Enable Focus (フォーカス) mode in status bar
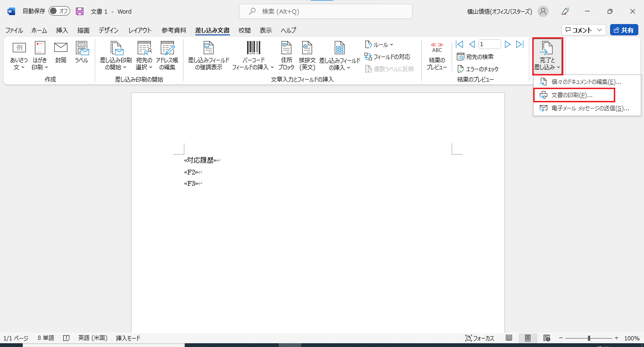Viewport: 644px width, 347px height. tap(479, 338)
